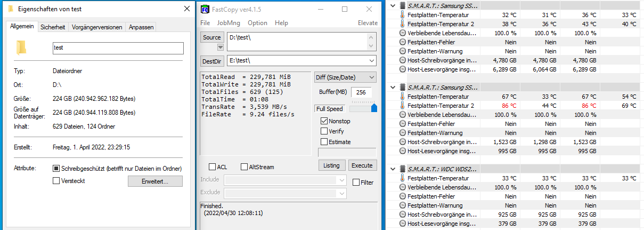Click the thermometer icon for the Festplatten-Temperatur 2 row at 38 °C
644x230 pixels.
(402, 24)
